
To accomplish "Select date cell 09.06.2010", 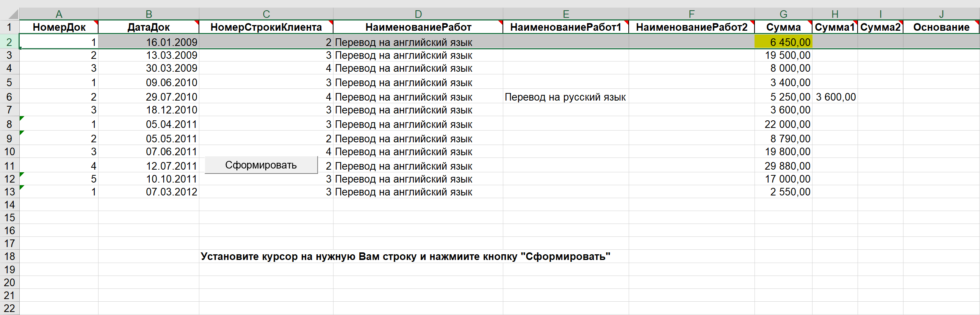I will 149,82.
